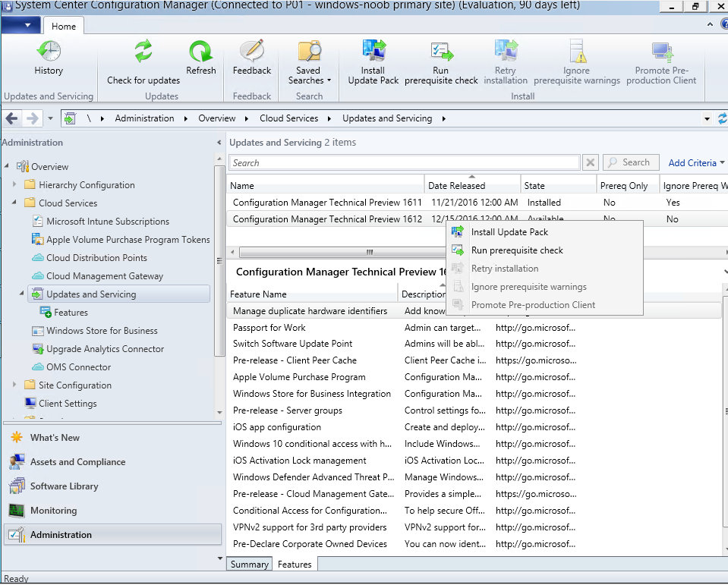The width and height of the screenshot is (728, 585).
Task: Open the Add Criteria dropdown
Action: (696, 163)
